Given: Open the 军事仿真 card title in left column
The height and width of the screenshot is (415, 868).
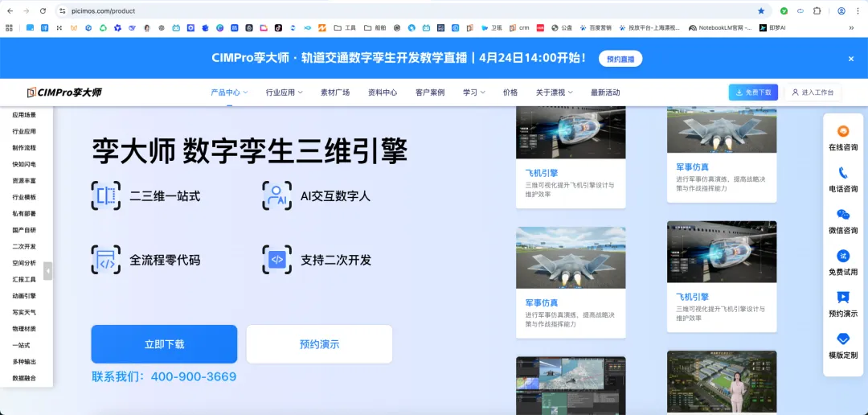Looking at the screenshot, I should (x=542, y=302).
